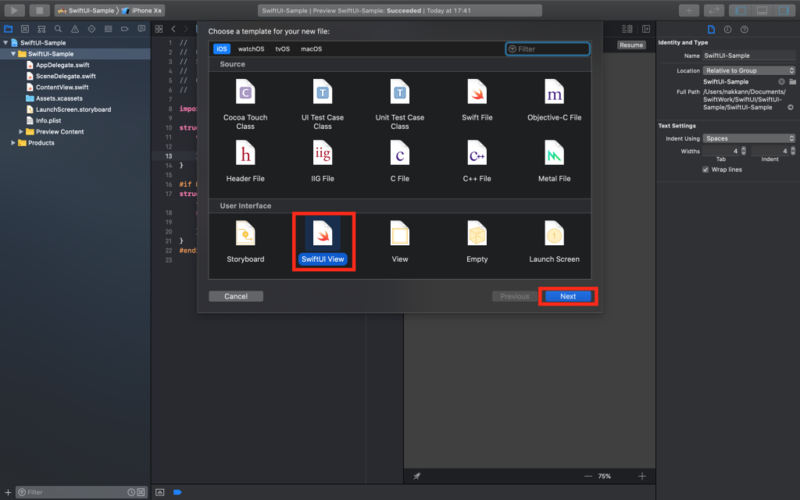Run the project with the Play button

click(x=14, y=10)
